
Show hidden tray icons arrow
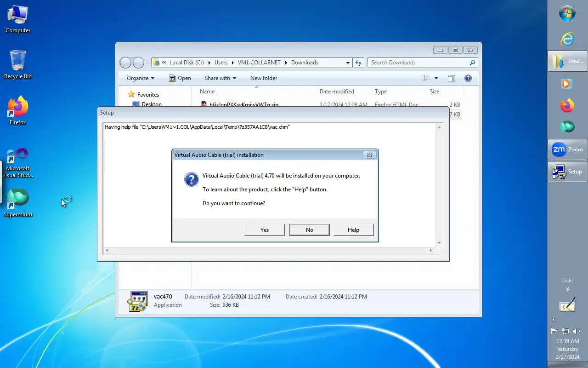tap(553, 320)
